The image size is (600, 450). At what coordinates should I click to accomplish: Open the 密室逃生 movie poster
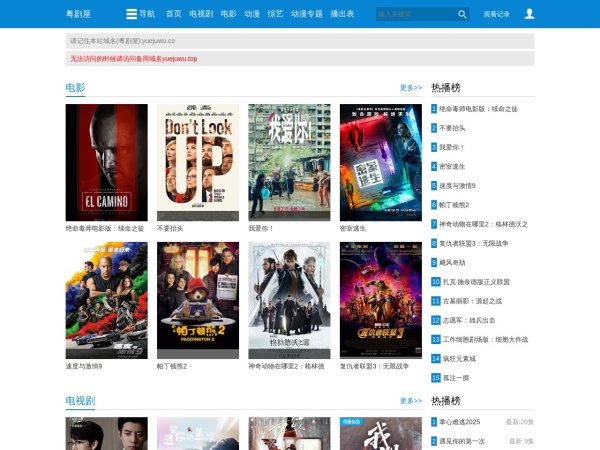click(x=381, y=162)
